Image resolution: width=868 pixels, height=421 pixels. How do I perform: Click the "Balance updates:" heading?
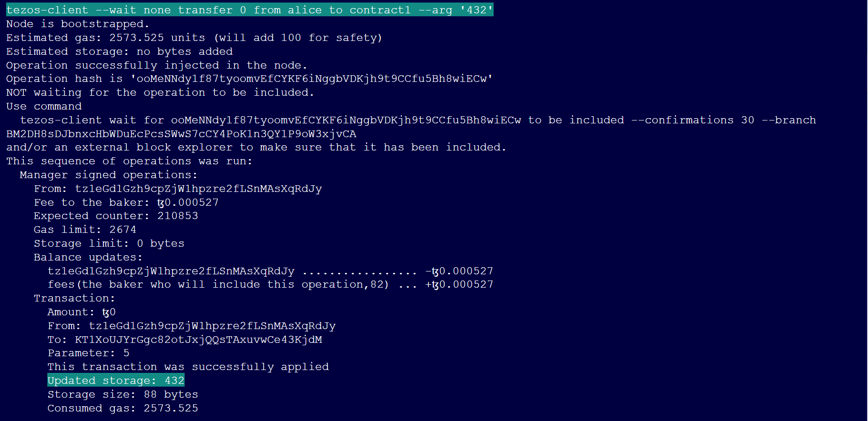pos(88,257)
